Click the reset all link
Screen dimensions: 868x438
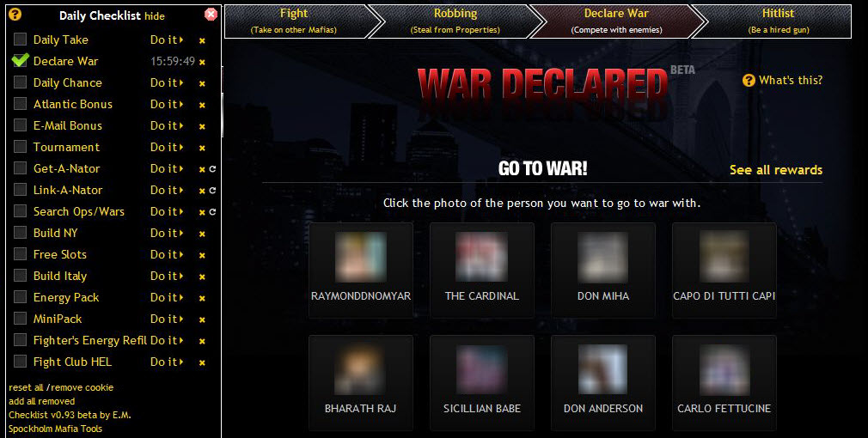pyautogui.click(x=26, y=387)
